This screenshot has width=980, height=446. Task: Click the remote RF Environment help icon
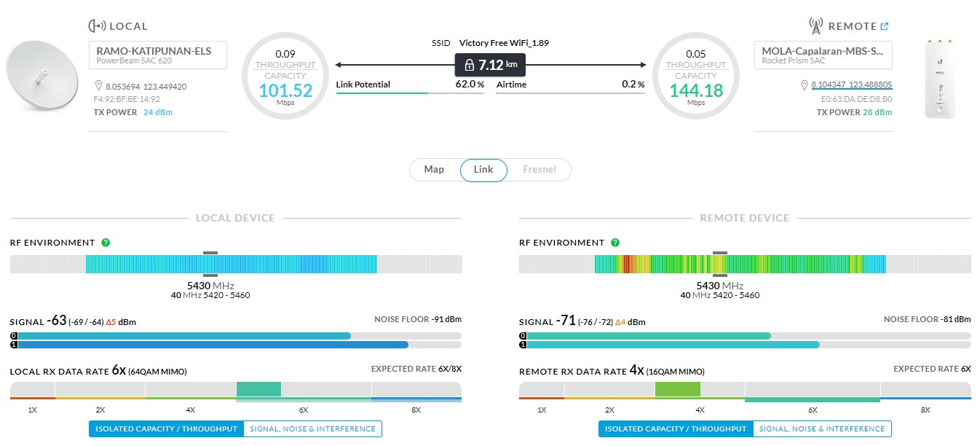[x=615, y=243]
